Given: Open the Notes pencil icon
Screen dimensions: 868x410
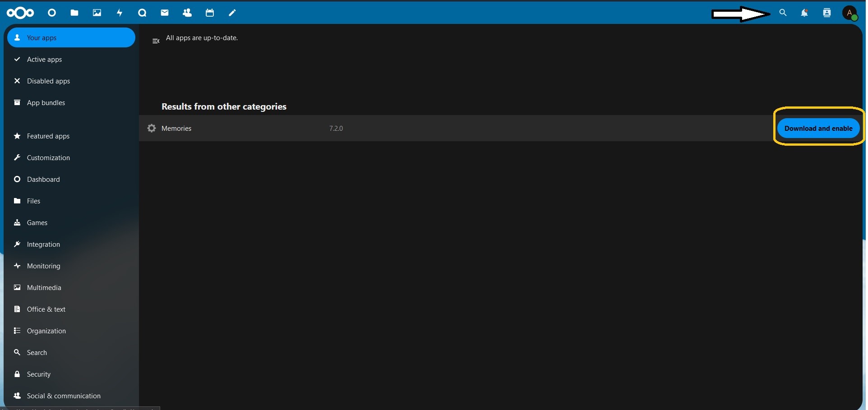Looking at the screenshot, I should pos(232,13).
